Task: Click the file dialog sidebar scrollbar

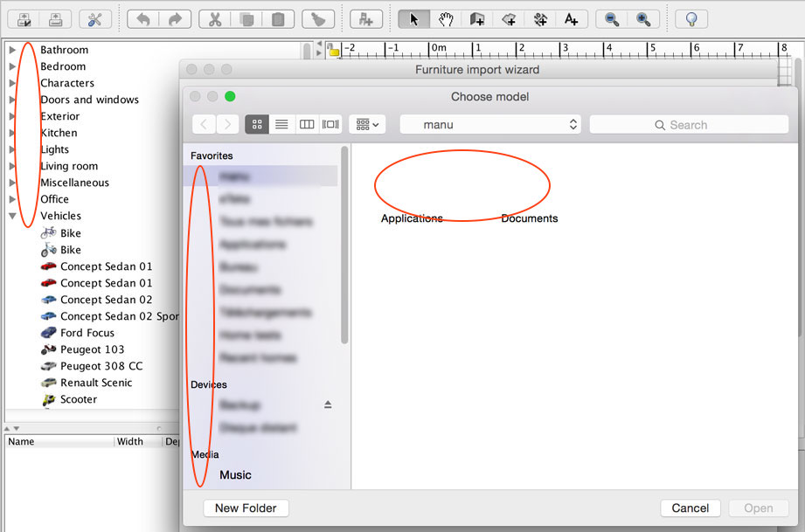Action: coord(344,245)
